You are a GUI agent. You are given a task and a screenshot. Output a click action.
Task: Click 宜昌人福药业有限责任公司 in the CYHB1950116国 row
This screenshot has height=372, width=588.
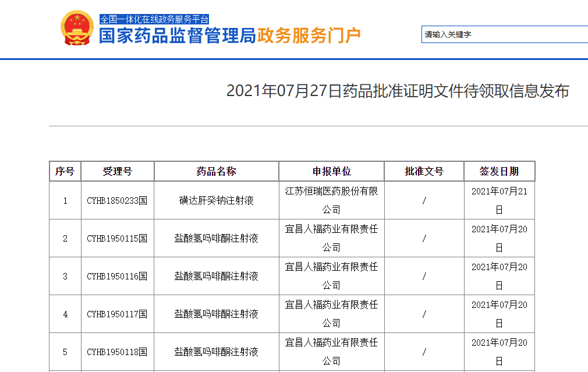(x=331, y=277)
